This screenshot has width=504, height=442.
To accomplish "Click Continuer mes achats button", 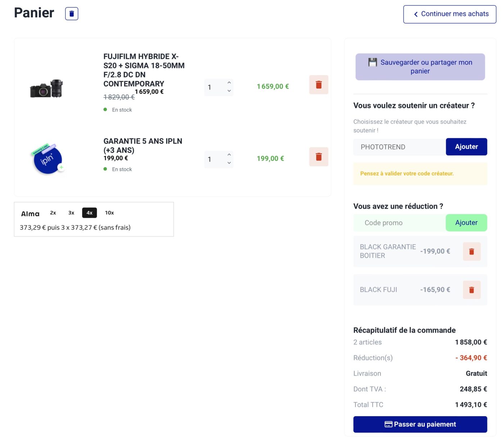I will (x=450, y=14).
